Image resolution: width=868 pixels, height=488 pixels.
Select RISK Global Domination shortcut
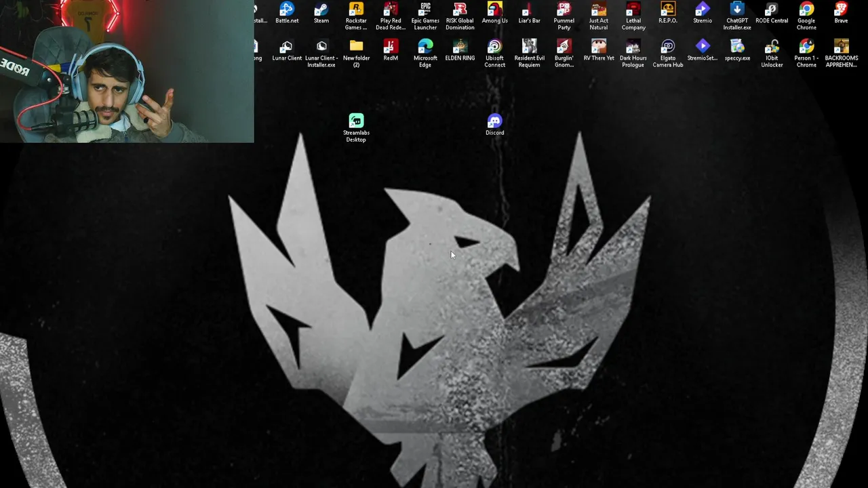[460, 16]
